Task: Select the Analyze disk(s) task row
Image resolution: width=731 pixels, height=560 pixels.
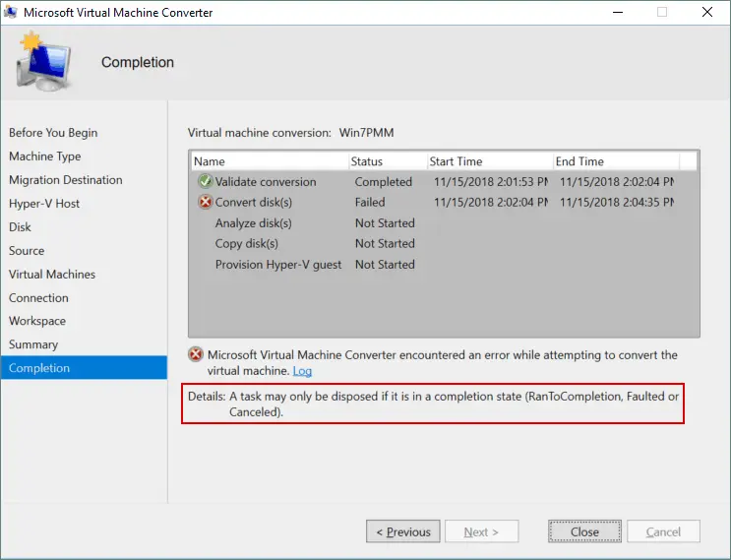Action: (444, 222)
